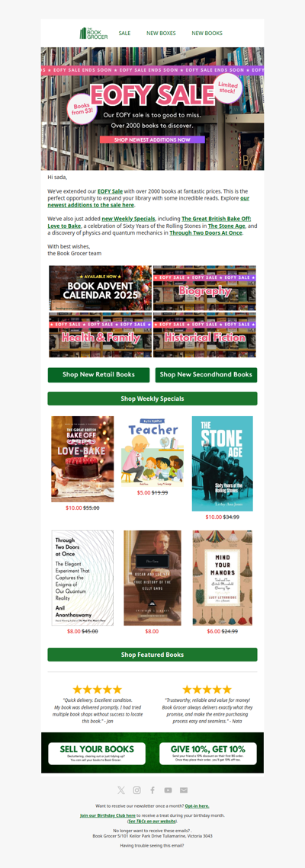Open the Book Advent Calendar 2025 tile
Viewport: 305px width, 868px height.
click(100, 288)
